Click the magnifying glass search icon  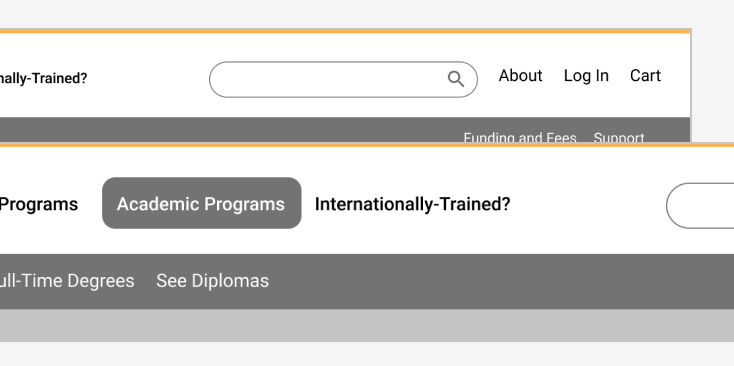455,79
